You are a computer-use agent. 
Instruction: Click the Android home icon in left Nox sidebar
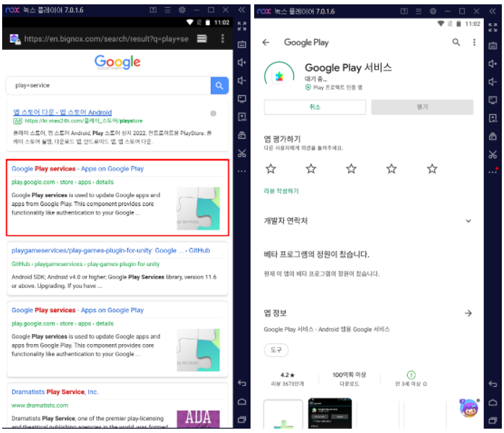click(x=242, y=401)
